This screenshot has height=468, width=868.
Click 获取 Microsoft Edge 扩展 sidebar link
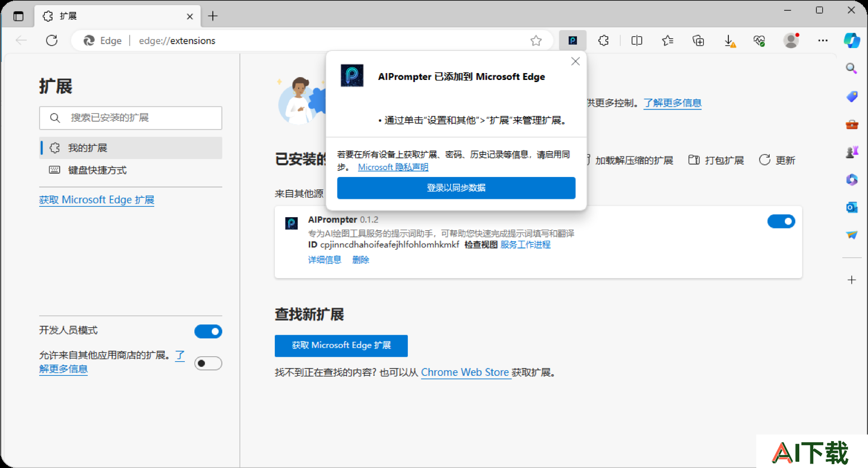point(97,200)
